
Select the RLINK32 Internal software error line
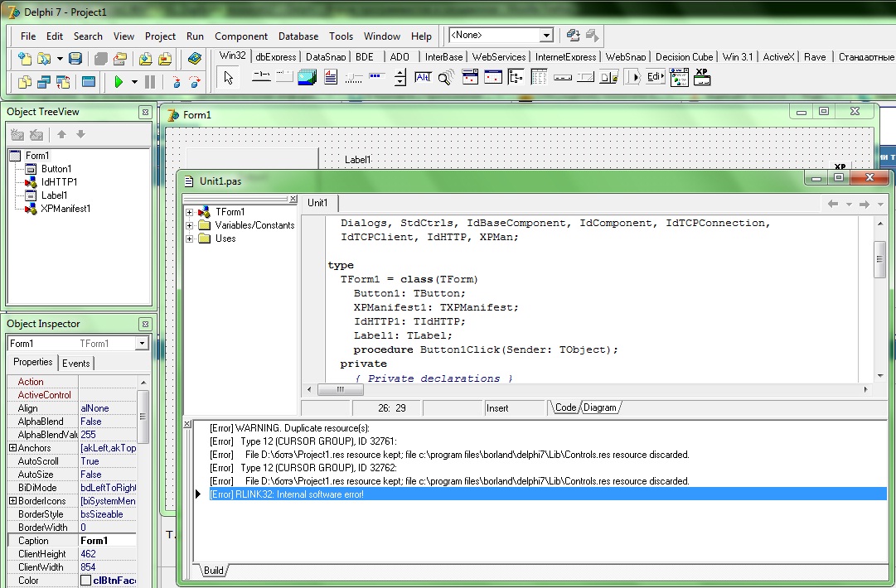click(x=287, y=494)
